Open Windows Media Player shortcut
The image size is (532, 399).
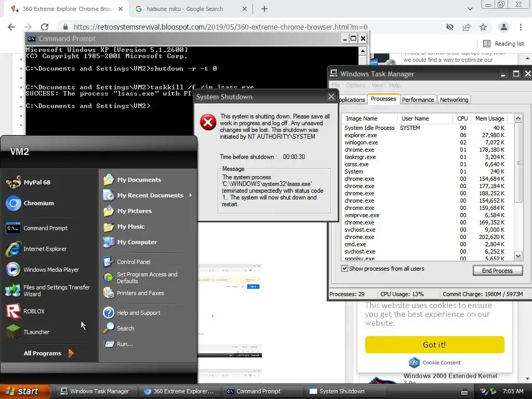coord(43,270)
